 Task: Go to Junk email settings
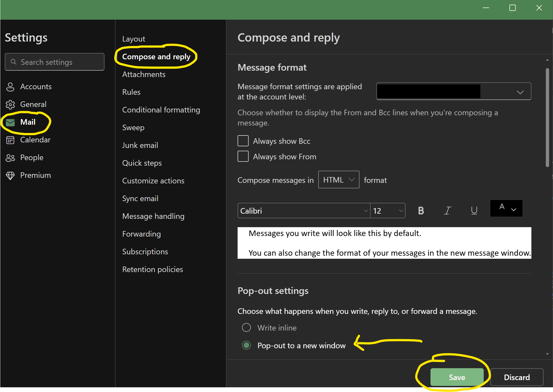[140, 145]
